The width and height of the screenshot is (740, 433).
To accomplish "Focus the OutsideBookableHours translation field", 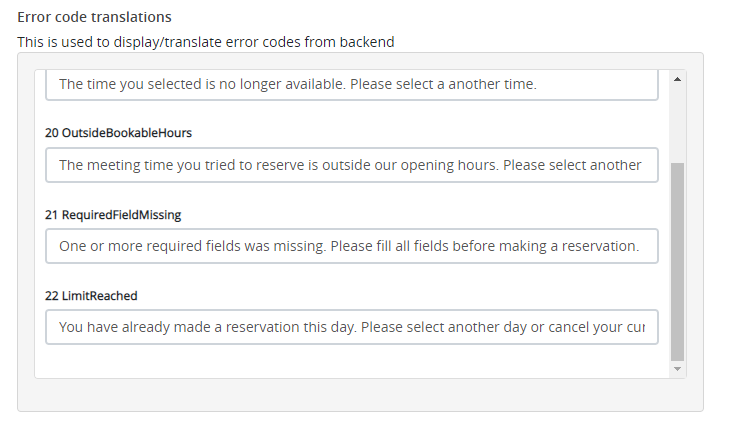I will (351, 165).
